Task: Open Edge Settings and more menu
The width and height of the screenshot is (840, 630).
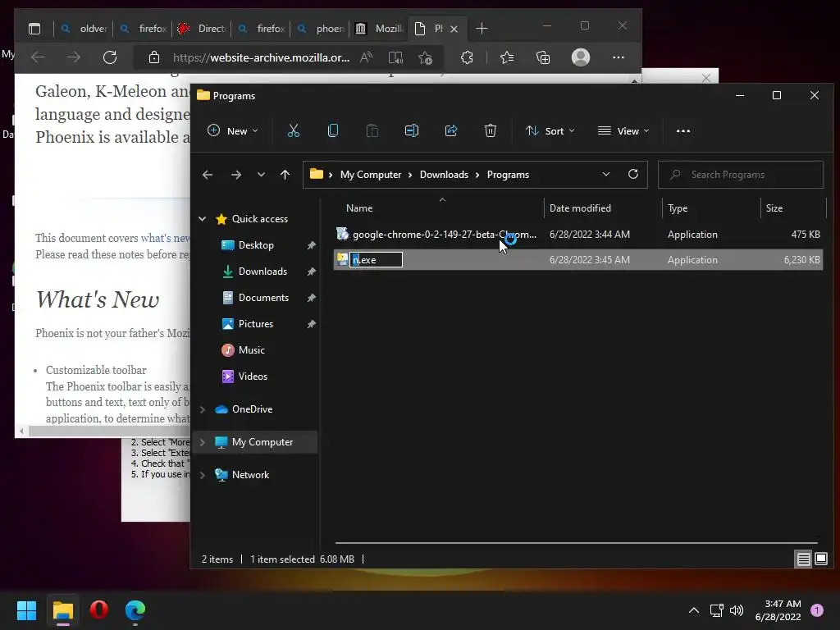Action: click(x=619, y=57)
